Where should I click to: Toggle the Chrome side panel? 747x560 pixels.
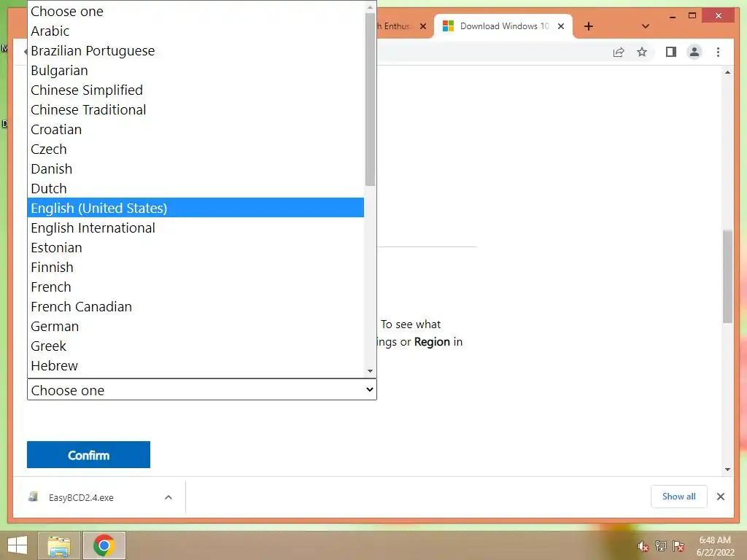pos(671,52)
